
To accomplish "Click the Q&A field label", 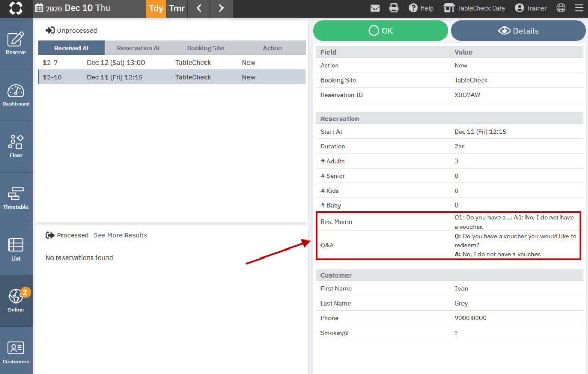I will [x=327, y=245].
